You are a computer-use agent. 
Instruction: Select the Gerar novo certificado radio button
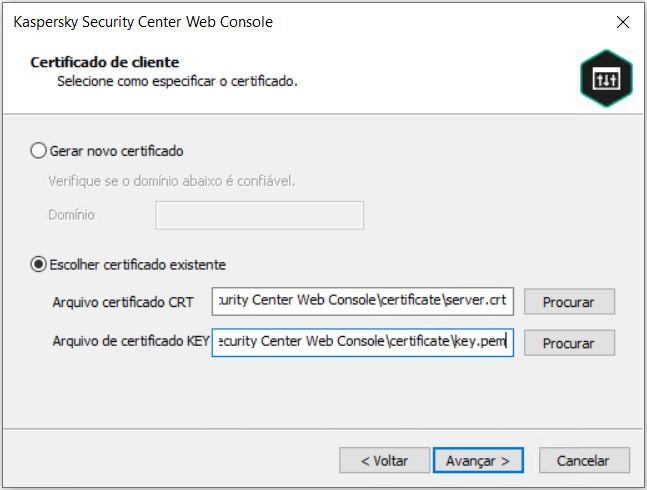[39, 151]
